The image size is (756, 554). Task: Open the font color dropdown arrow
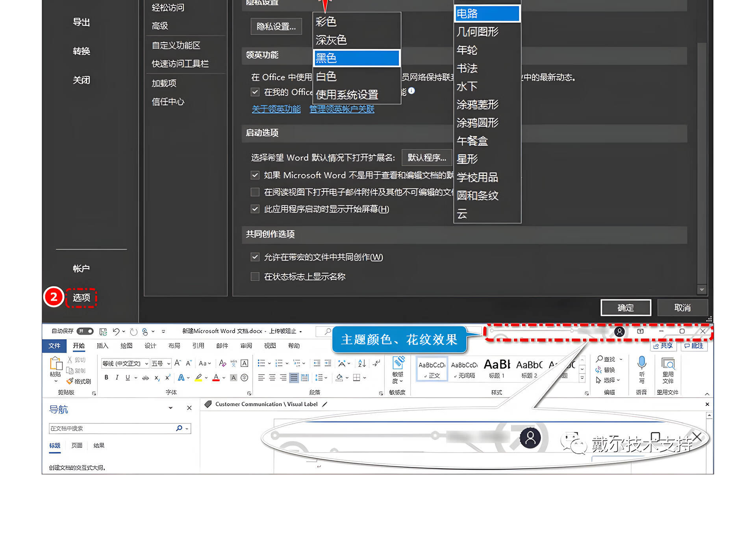pyautogui.click(x=224, y=378)
